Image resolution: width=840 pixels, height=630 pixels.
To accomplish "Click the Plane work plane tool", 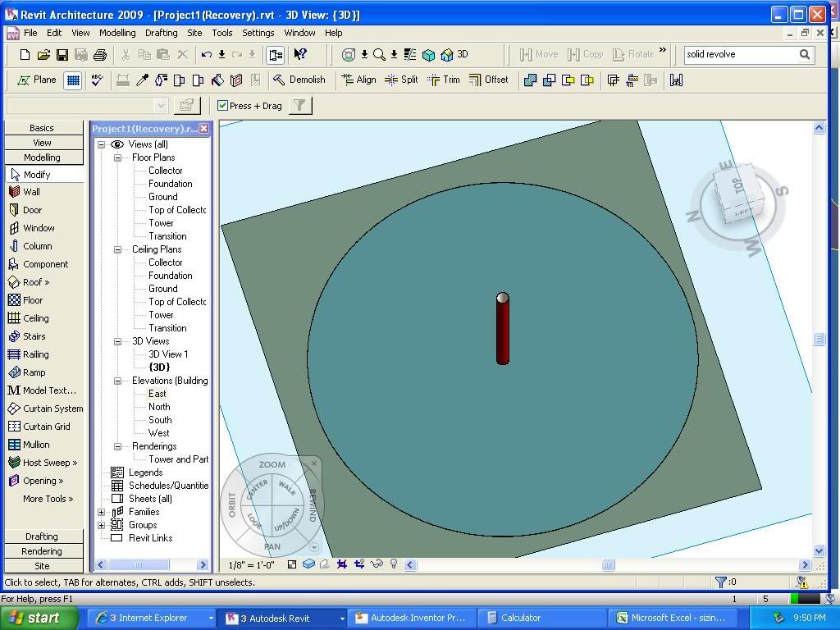I will point(37,80).
